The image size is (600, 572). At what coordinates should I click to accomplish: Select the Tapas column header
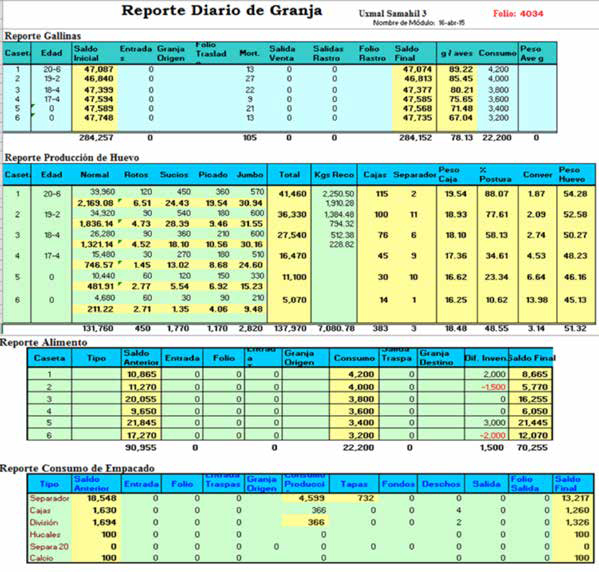click(354, 484)
